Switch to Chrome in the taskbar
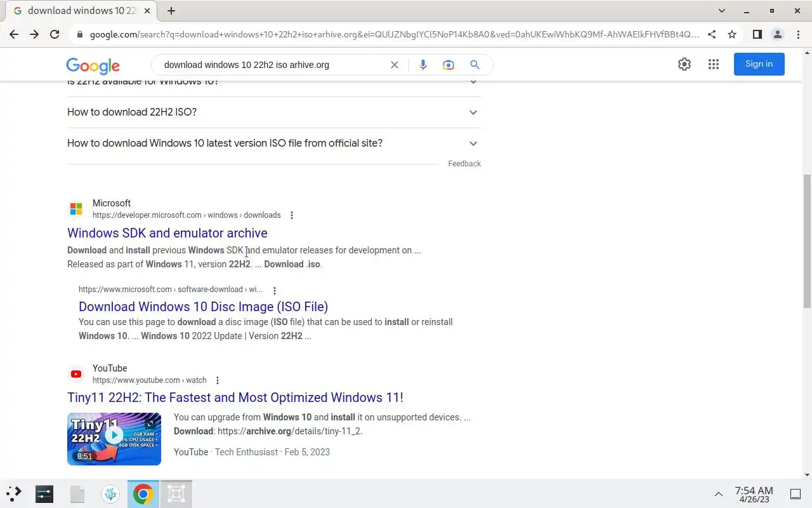This screenshot has height=508, width=812. [143, 493]
